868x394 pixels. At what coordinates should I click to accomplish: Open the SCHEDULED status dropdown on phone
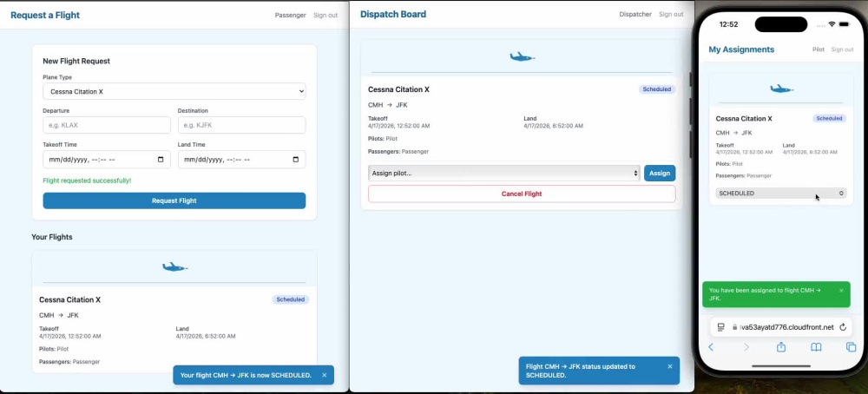(780, 194)
